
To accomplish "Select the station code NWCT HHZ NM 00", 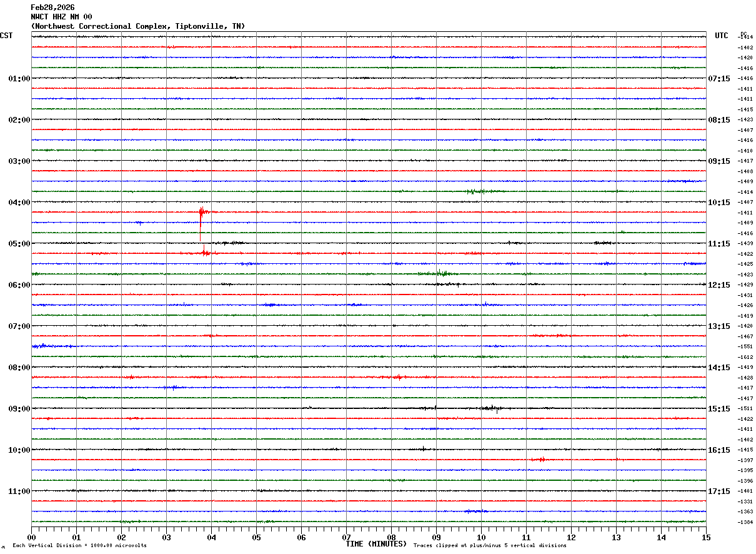I will [61, 17].
